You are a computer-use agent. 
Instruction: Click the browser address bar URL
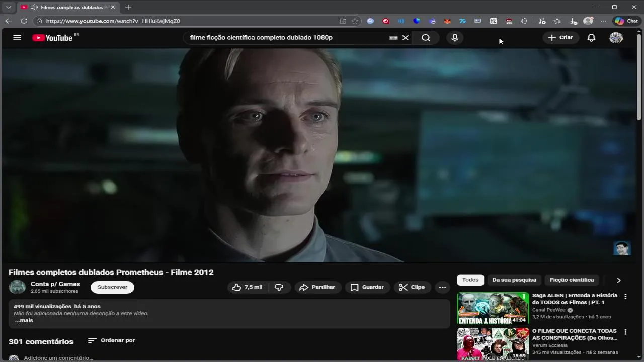click(x=113, y=21)
